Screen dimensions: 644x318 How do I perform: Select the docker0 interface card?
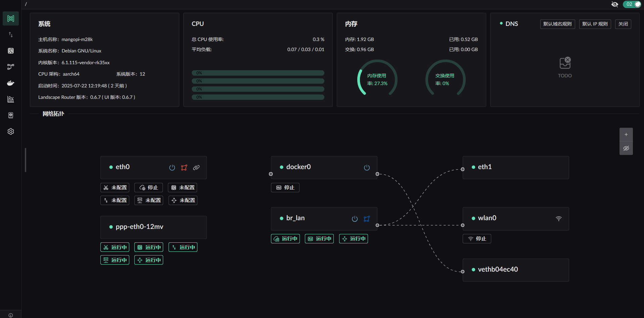coord(324,167)
